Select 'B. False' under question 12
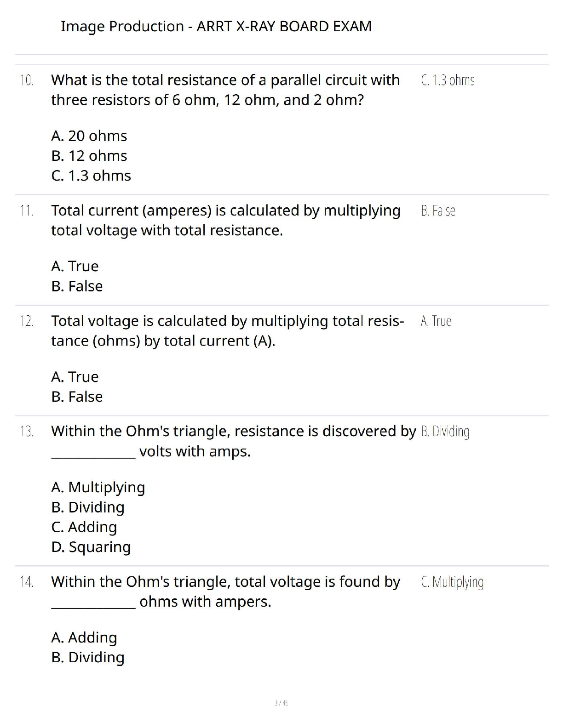 77,397
